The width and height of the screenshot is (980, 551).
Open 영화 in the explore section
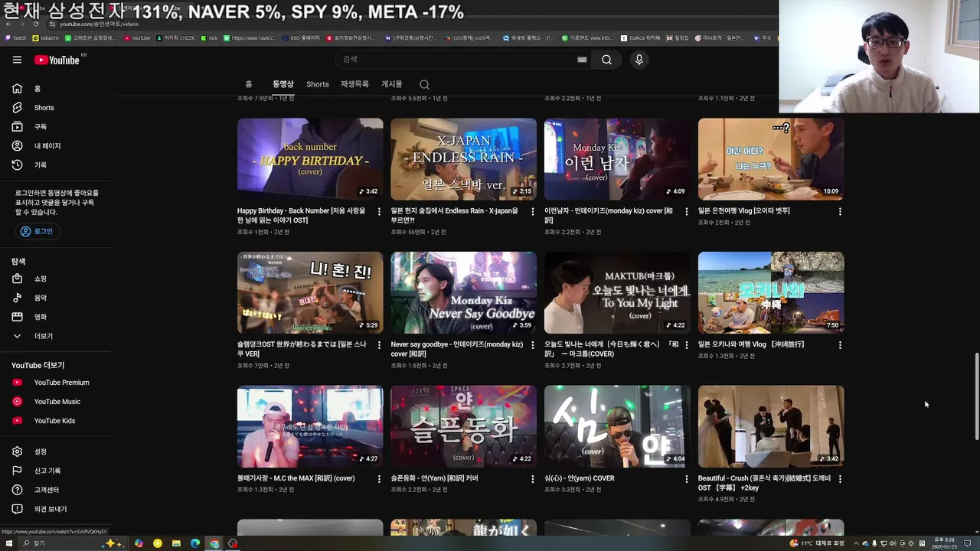point(56,317)
